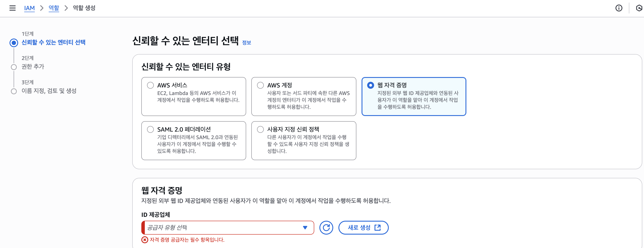Select the SAML 2.0 페더레이션 radio option
Image resolution: width=644 pixels, height=248 pixels.
coord(150,129)
